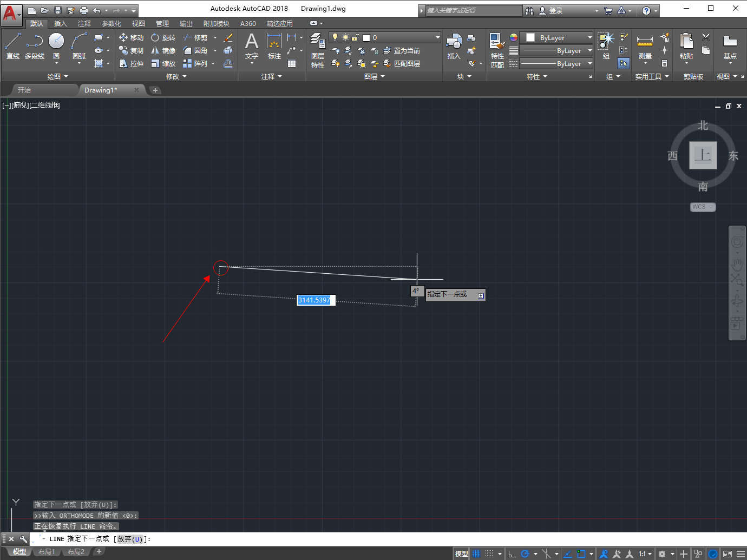Expand the 注释 panel at ribbon bottom
747x560 pixels.
point(272,76)
